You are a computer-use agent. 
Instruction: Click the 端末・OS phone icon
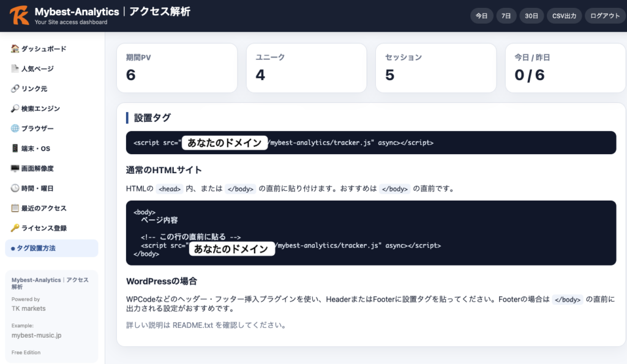click(15, 148)
